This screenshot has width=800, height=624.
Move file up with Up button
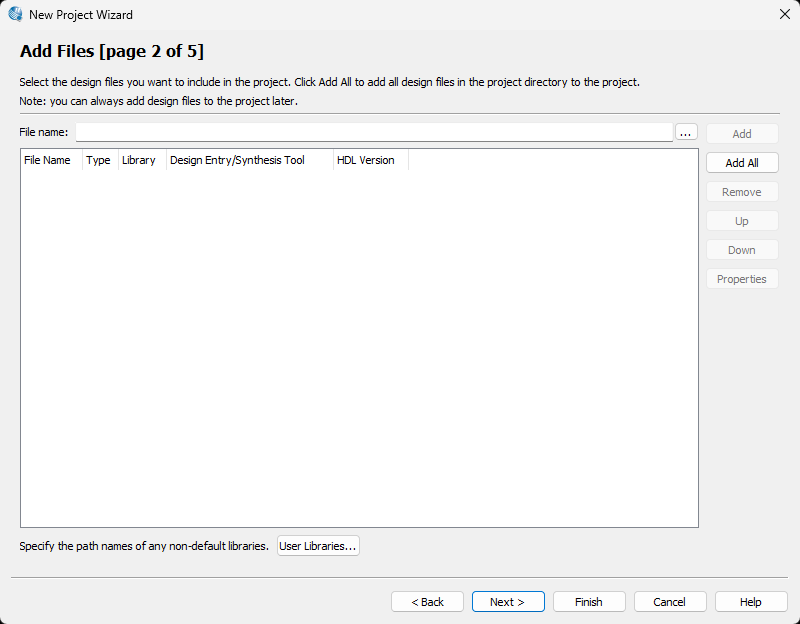click(741, 221)
